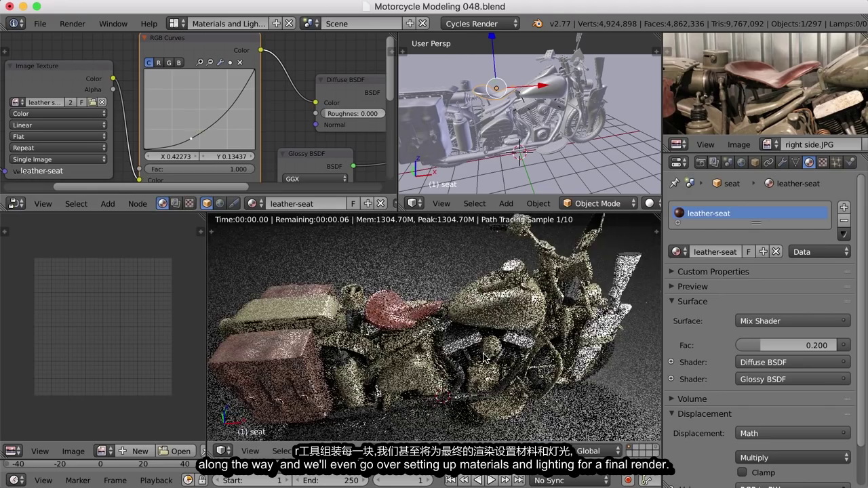This screenshot has width=868, height=488.
Task: Choose Line Style shader nodes icon
Action: pyautogui.click(x=233, y=203)
